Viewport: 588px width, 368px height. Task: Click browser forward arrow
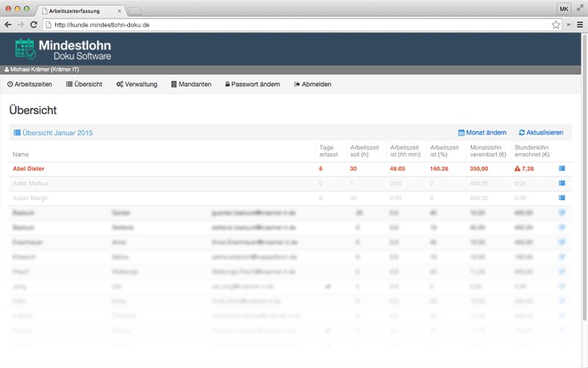(21, 25)
